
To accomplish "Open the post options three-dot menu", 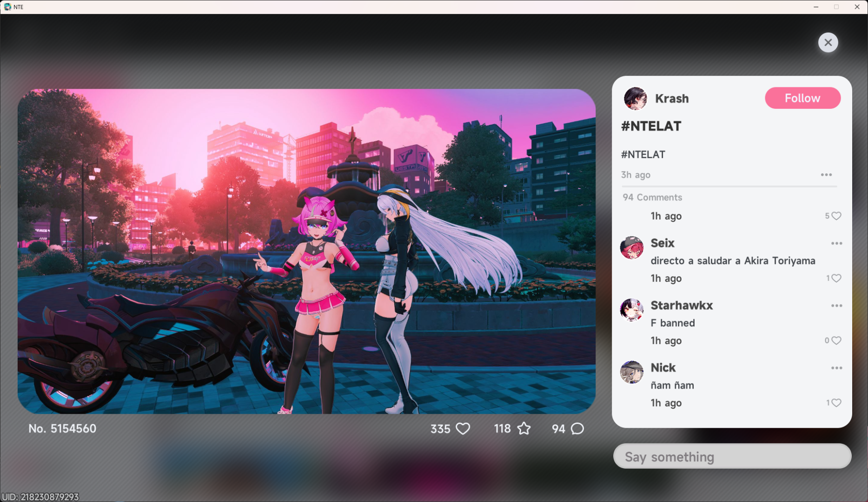I will pyautogui.click(x=826, y=175).
